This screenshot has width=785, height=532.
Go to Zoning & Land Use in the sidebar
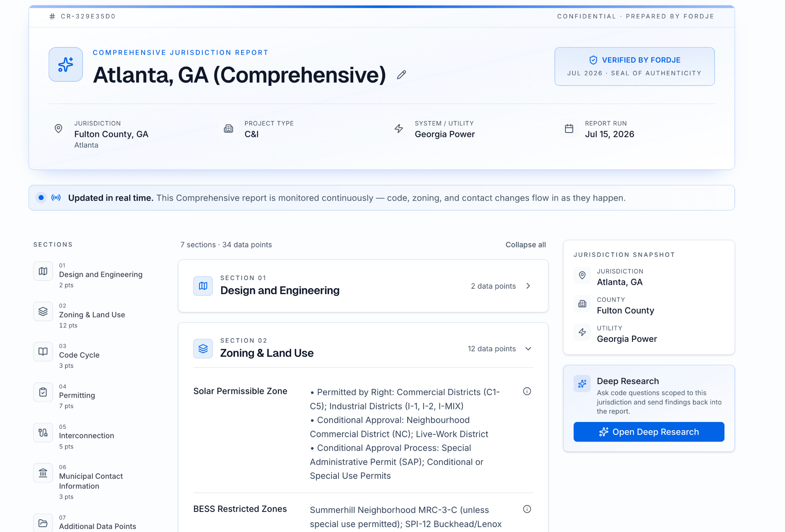92,315
